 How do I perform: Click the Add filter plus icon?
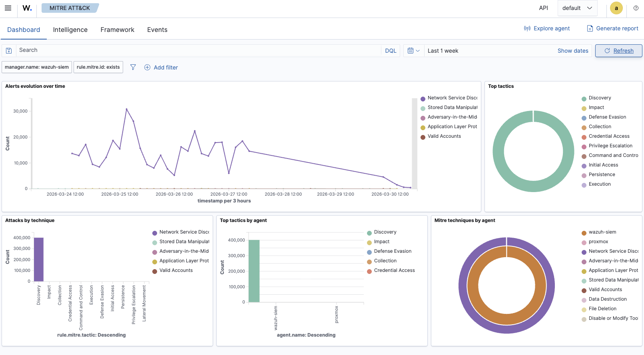147,67
